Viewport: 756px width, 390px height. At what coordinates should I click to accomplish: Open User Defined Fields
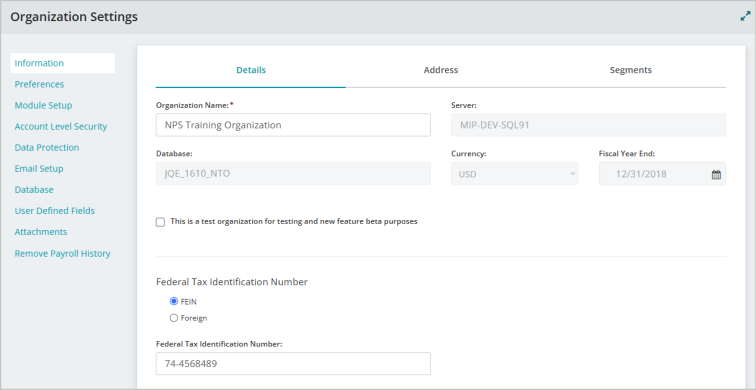(x=54, y=211)
